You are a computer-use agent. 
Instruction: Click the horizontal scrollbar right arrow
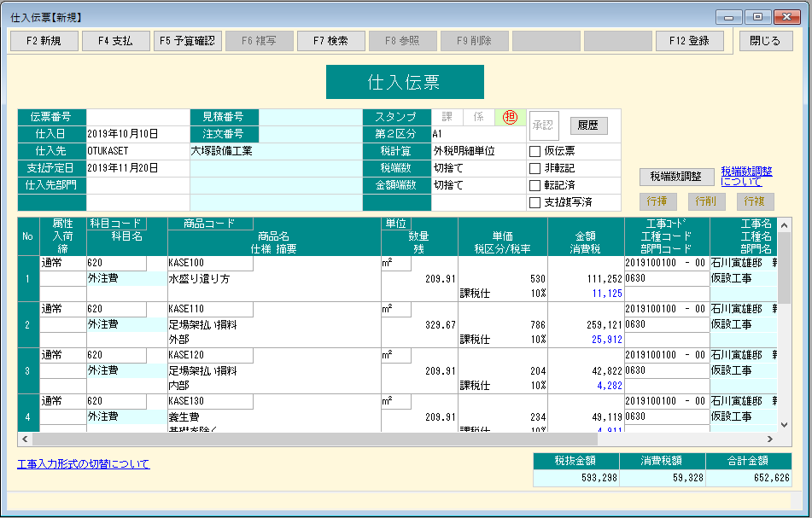pyautogui.click(x=770, y=439)
